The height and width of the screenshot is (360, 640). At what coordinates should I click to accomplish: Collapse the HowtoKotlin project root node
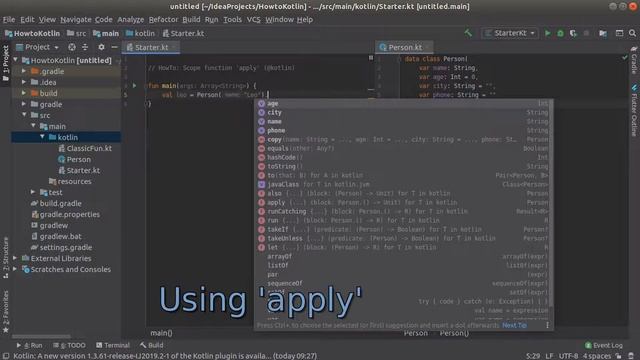(16, 60)
